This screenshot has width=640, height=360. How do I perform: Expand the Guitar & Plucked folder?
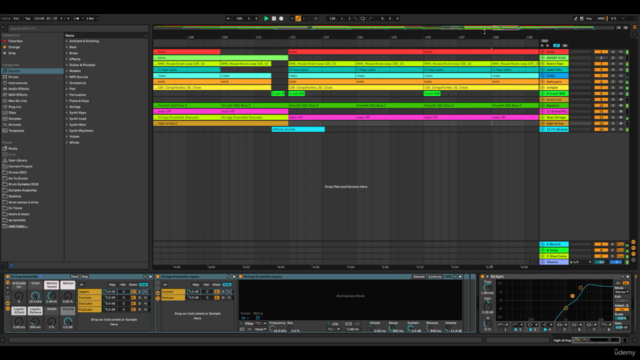click(67, 65)
